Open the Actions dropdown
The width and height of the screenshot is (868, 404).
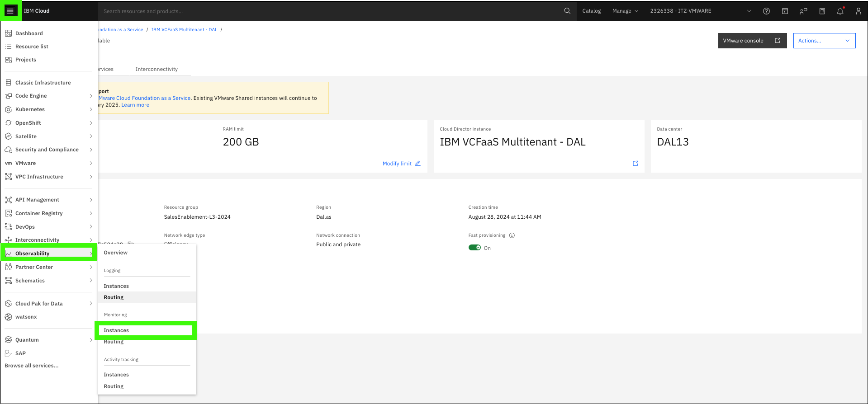coord(824,41)
